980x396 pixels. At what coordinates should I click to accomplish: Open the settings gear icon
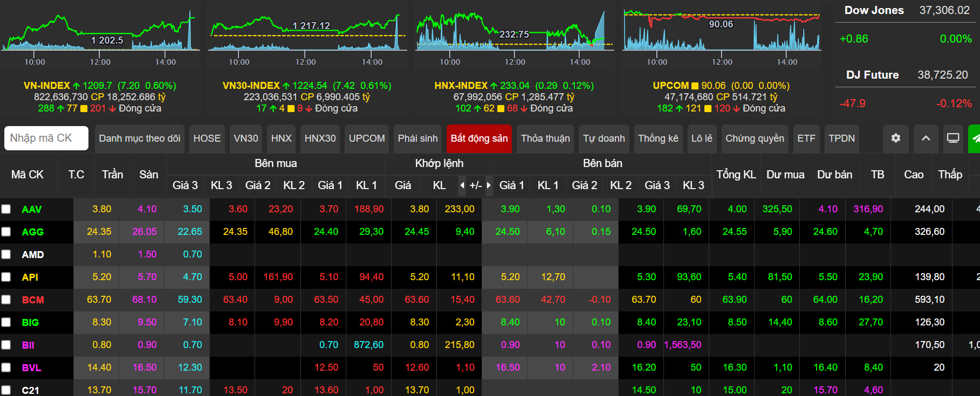pos(895,138)
